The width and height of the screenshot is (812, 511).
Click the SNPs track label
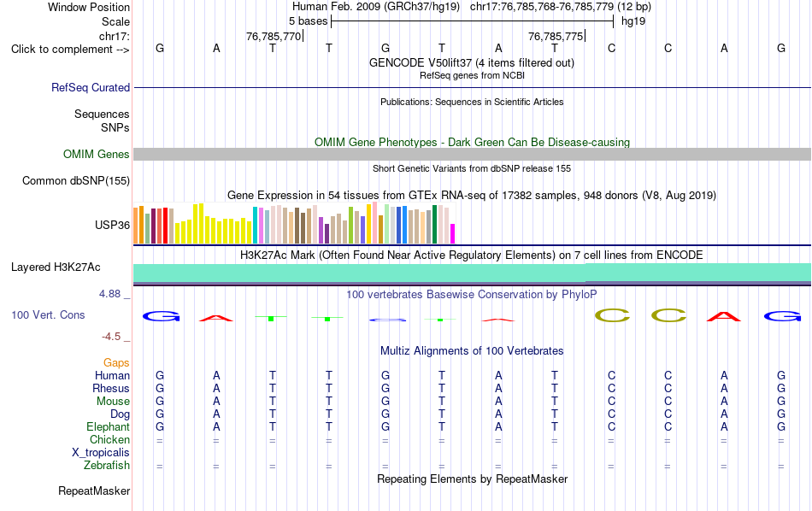point(115,127)
